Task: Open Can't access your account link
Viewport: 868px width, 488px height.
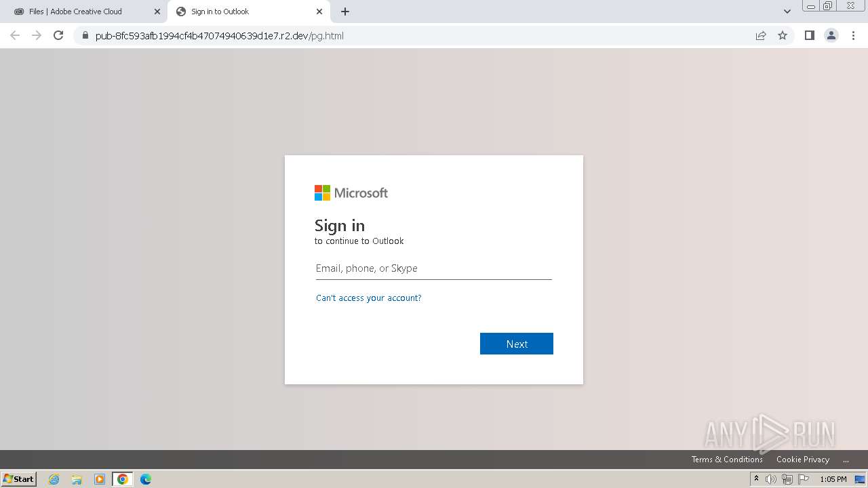Action: [x=369, y=298]
